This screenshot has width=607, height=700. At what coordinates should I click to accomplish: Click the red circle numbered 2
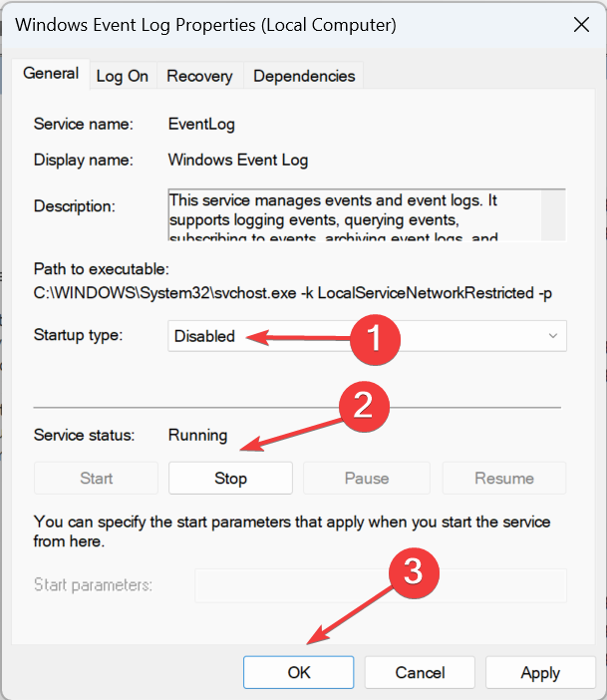tap(363, 404)
